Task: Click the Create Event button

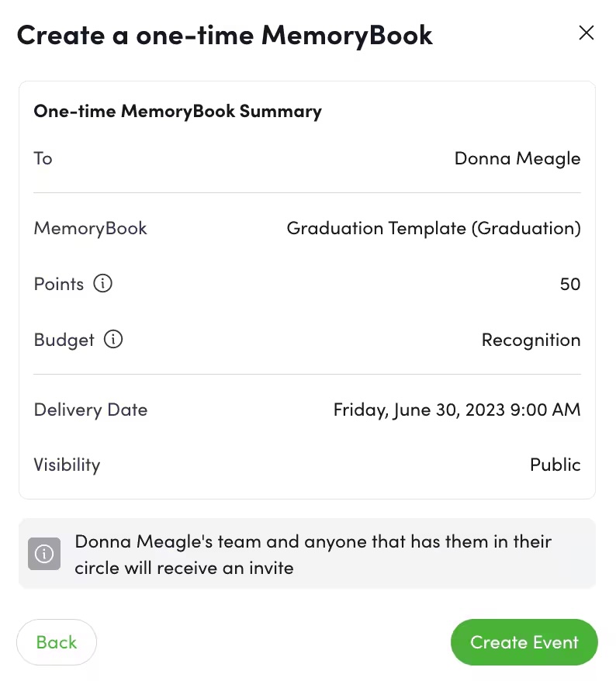Action: [x=524, y=642]
